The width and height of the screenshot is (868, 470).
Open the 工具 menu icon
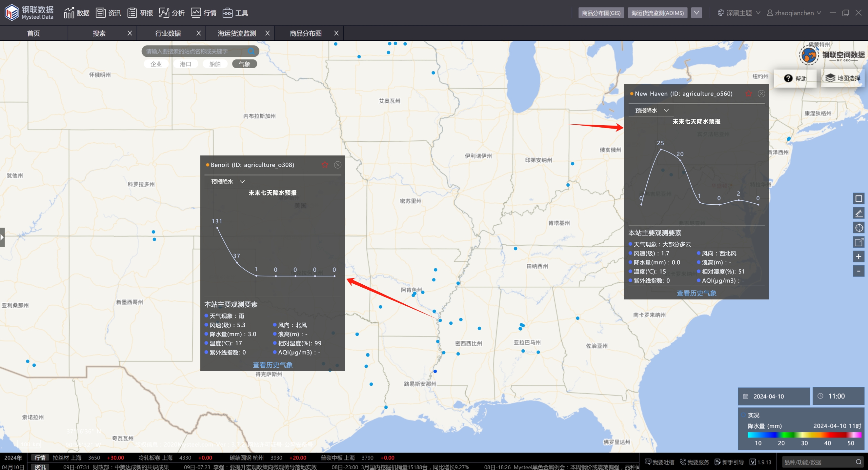pyautogui.click(x=228, y=13)
